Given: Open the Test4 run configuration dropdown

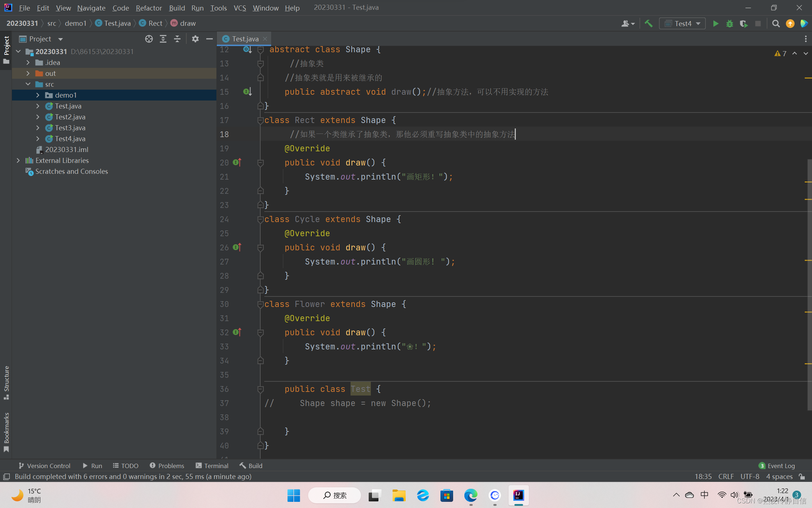Looking at the screenshot, I should [x=682, y=24].
